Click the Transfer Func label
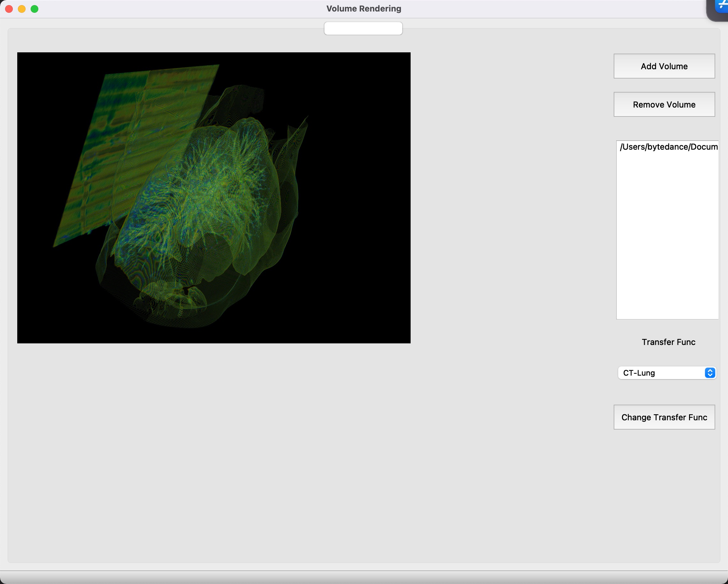The height and width of the screenshot is (584, 728). tap(668, 342)
